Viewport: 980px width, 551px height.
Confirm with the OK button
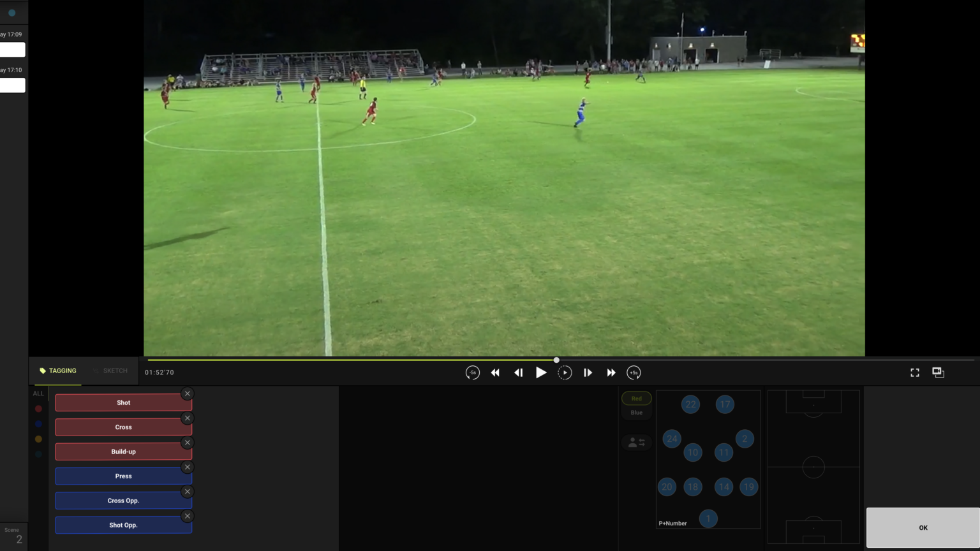tap(923, 527)
